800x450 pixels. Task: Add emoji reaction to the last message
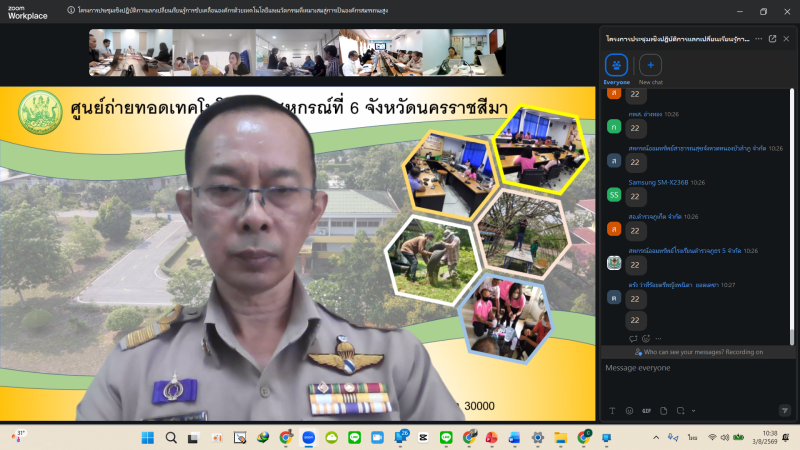tap(646, 338)
